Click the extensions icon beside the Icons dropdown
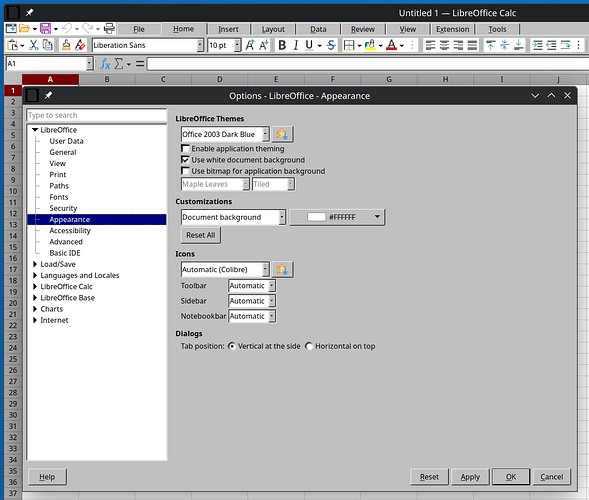589x500 pixels. point(282,269)
